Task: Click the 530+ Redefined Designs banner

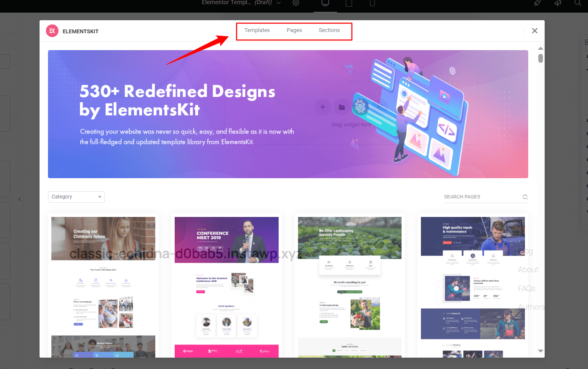Action: pos(288,114)
